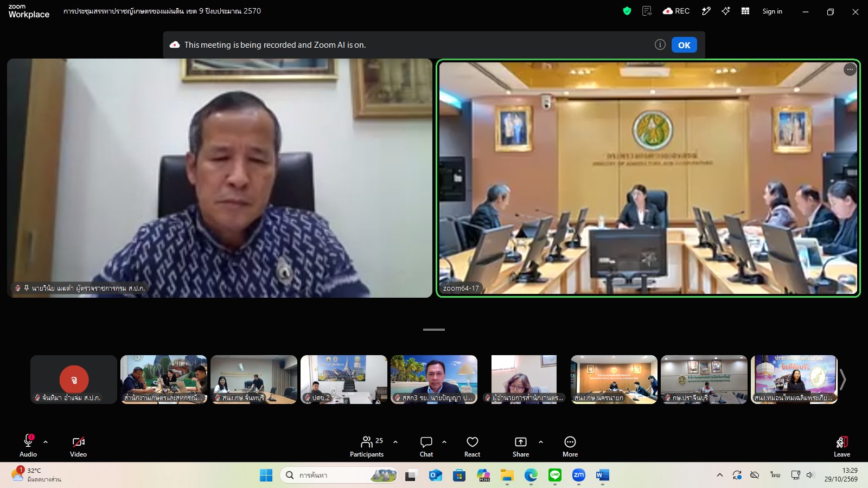This screenshot has width=868, height=488.
Task: Open the Windows Start menu
Action: [x=266, y=476]
